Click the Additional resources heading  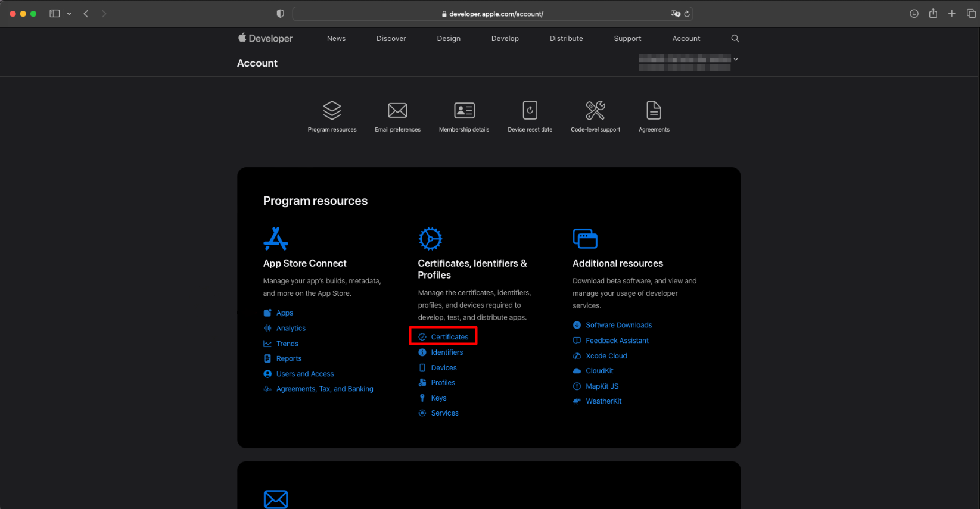[x=618, y=263]
